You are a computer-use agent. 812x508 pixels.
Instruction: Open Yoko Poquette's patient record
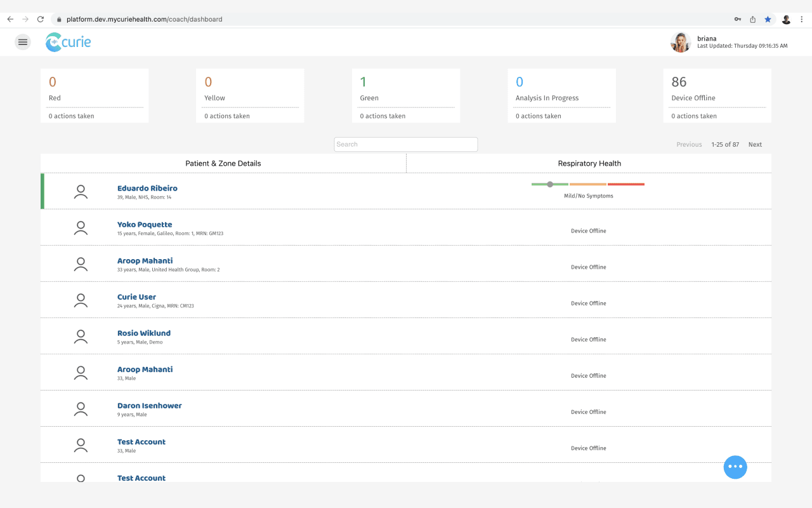click(145, 224)
